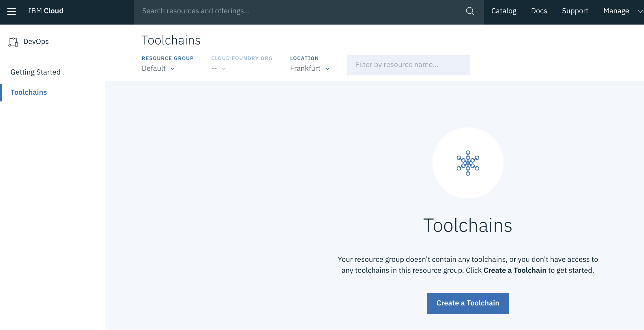Expand the Manage menu chevron
Screen dimensions: 644x330
click(640, 11)
